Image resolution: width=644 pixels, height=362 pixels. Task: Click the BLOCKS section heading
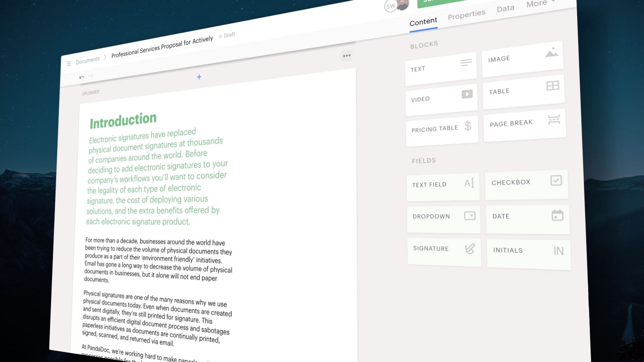(424, 45)
